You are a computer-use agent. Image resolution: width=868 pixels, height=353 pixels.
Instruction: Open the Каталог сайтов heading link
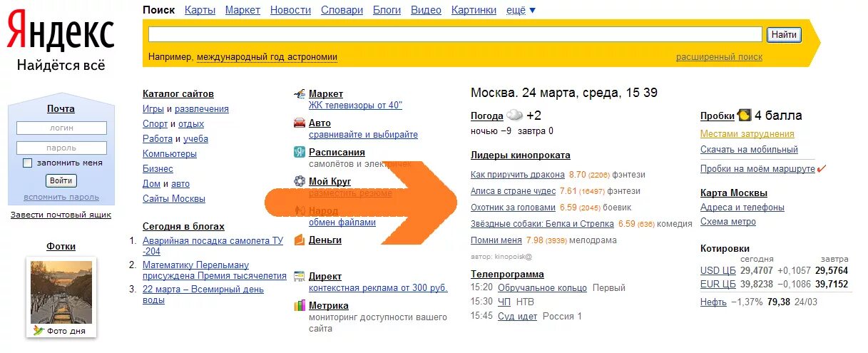click(x=178, y=94)
